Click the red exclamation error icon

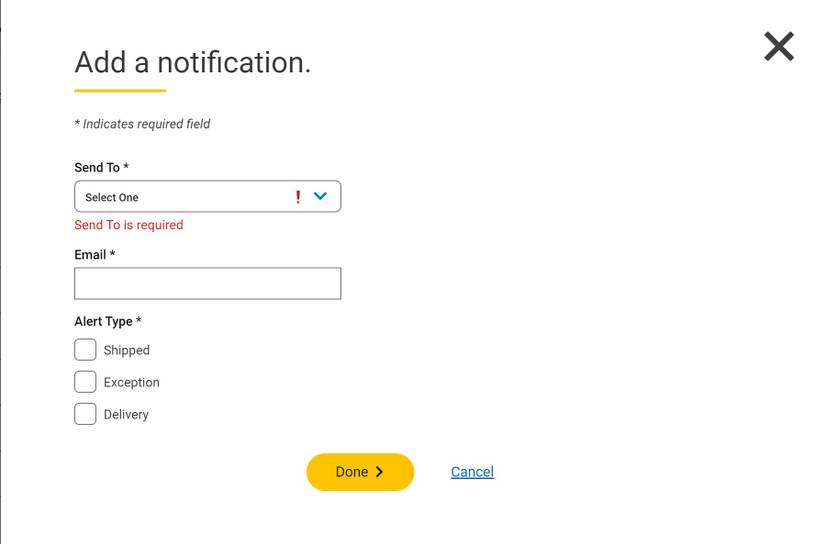pyautogui.click(x=298, y=197)
